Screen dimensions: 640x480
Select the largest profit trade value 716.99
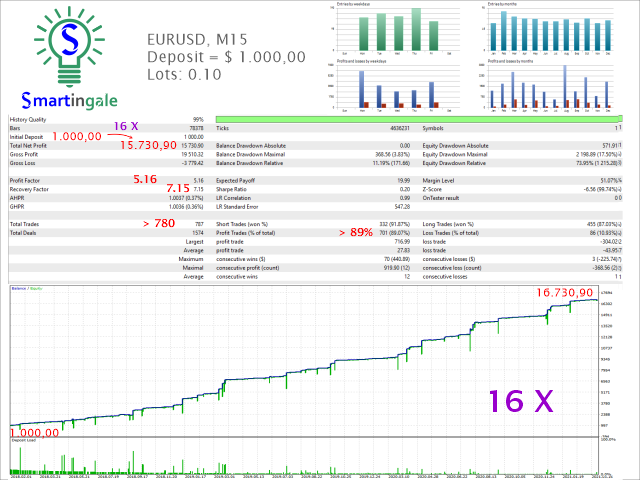pos(402,242)
